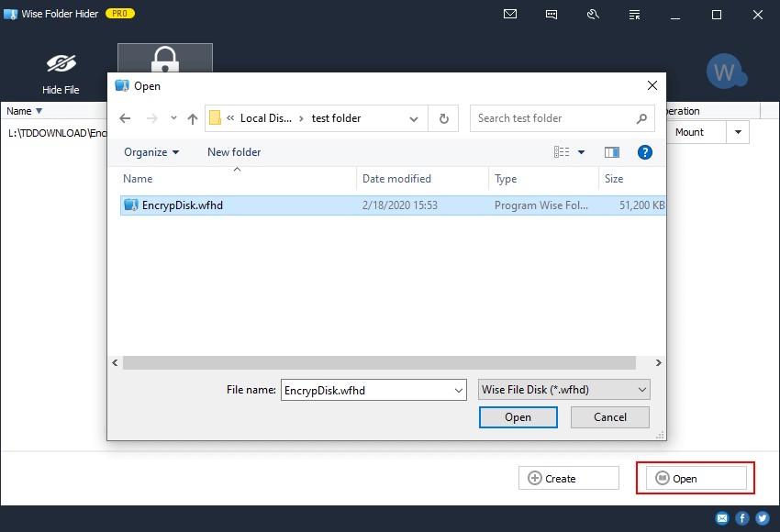This screenshot has width=780, height=532.
Task: Click the EncrypDisk.wfhd file icon
Action: pos(131,205)
